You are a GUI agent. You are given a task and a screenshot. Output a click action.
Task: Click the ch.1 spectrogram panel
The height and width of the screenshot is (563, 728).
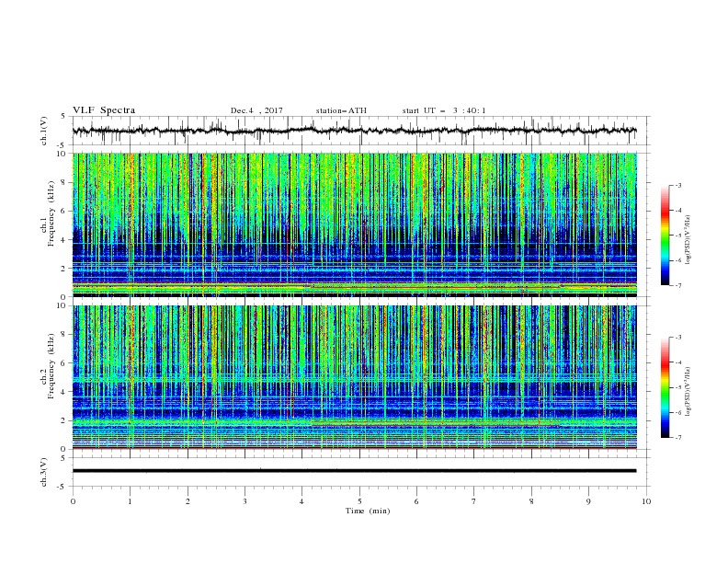(355, 224)
